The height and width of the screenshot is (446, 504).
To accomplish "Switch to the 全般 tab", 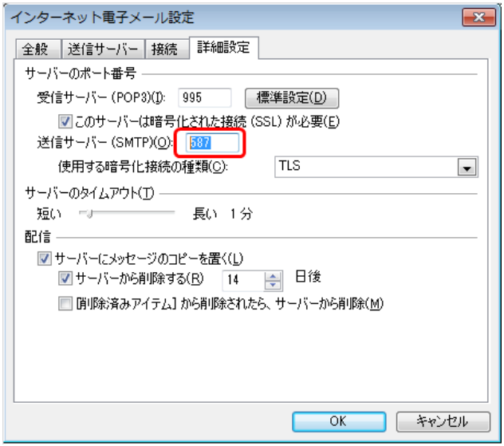I will click(34, 49).
